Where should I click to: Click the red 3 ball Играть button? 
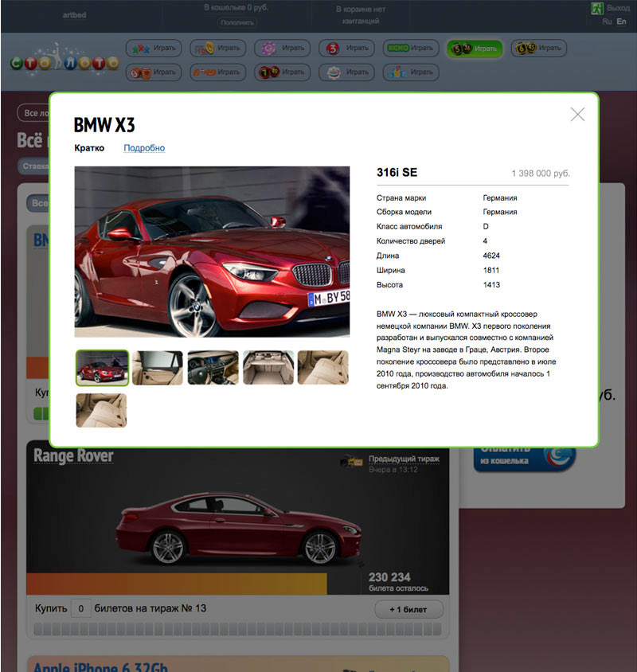[x=346, y=49]
